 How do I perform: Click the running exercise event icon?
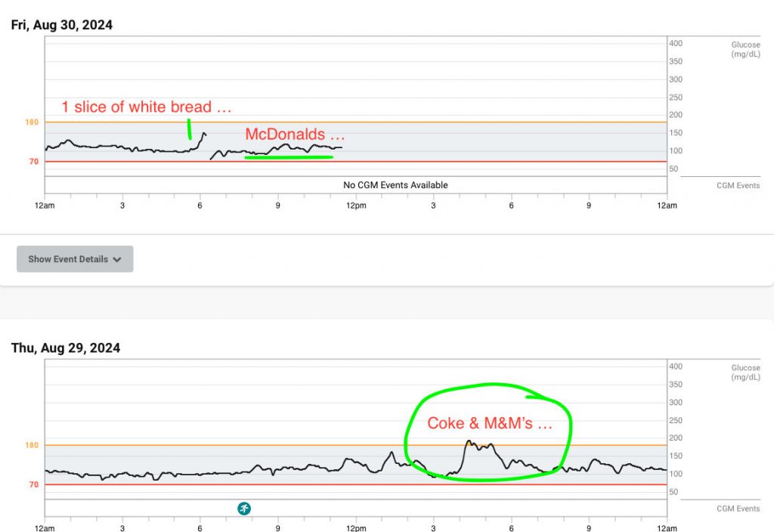click(244, 509)
